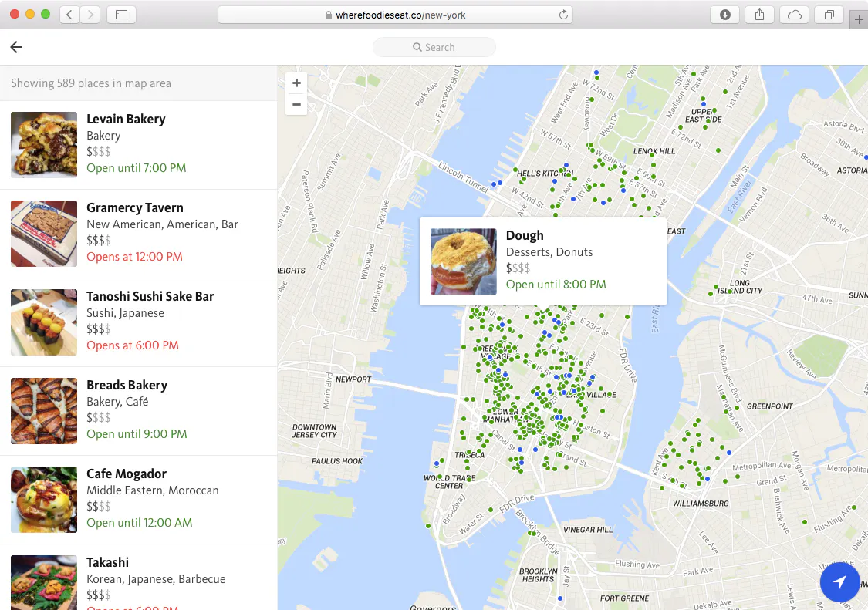Click the LONG ISLAND CITY map label
The height and width of the screenshot is (610, 868).
click(740, 287)
